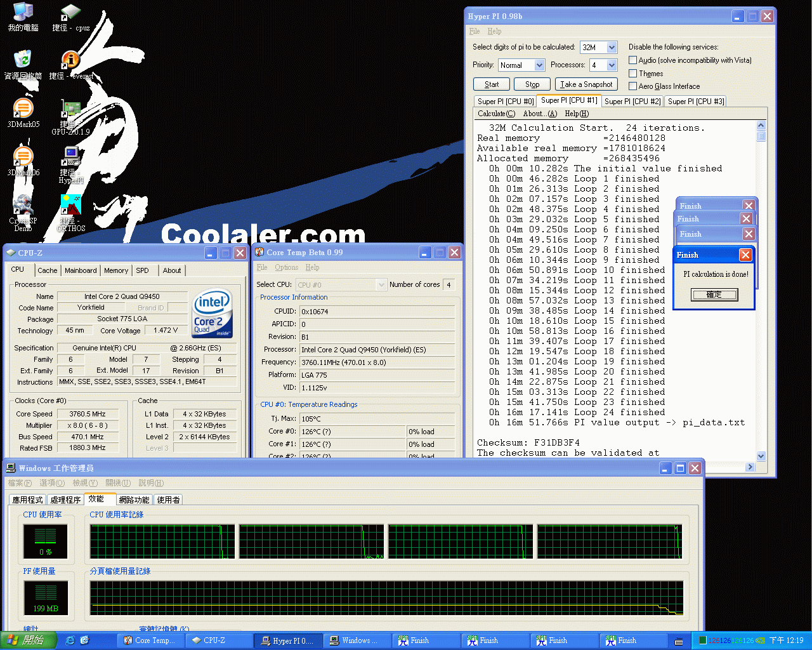The height and width of the screenshot is (650, 812).
Task: Open the HyperPI desktop shortcut
Action: (70, 165)
